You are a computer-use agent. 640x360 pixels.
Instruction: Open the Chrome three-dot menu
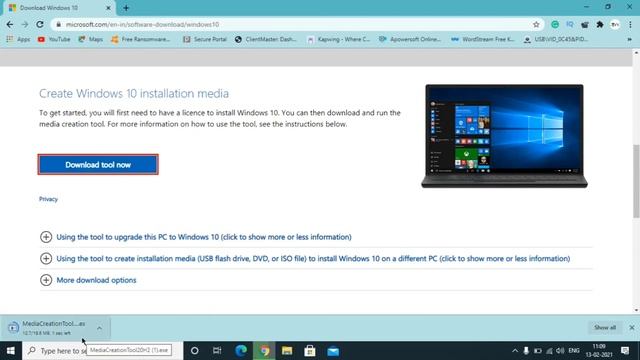[x=630, y=24]
